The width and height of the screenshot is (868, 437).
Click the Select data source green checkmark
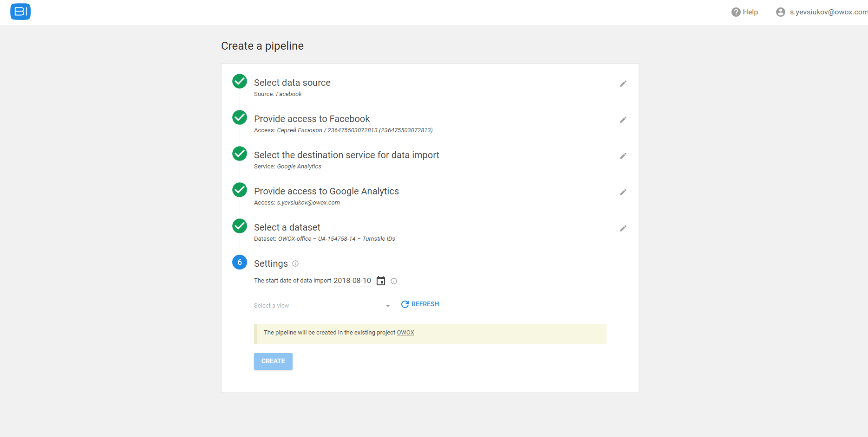tap(240, 81)
